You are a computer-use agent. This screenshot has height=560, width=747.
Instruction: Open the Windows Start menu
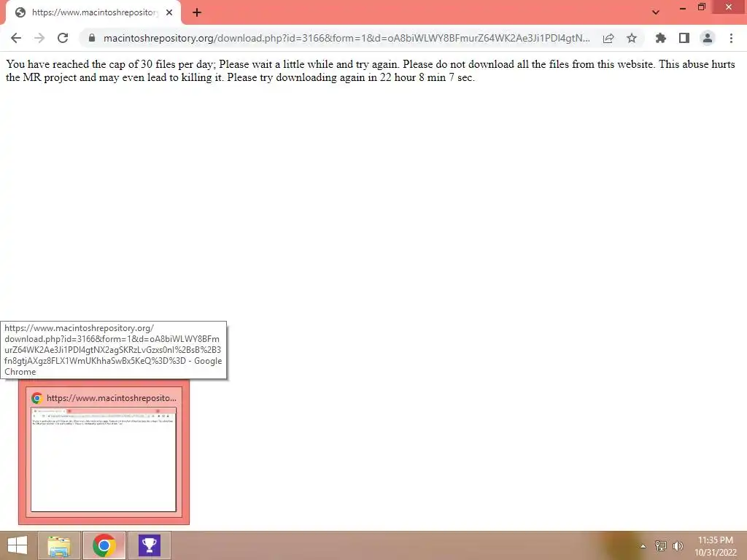pos(18,545)
